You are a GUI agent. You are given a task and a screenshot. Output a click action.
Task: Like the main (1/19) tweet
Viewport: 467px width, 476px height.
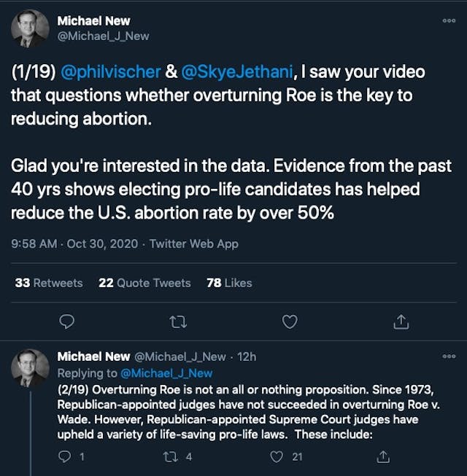click(290, 321)
